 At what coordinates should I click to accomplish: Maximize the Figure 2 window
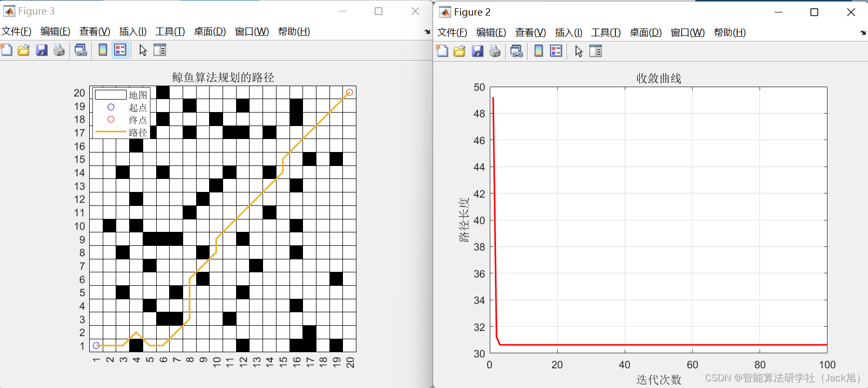point(815,12)
